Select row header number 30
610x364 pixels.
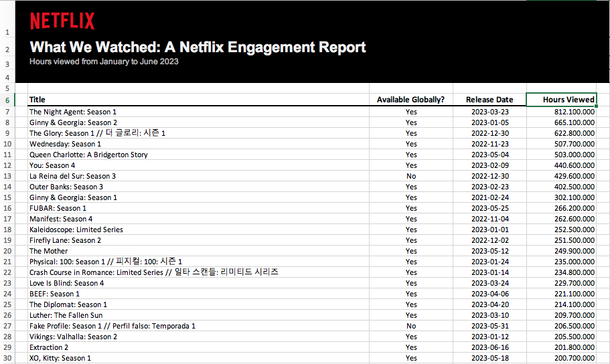tap(7, 358)
